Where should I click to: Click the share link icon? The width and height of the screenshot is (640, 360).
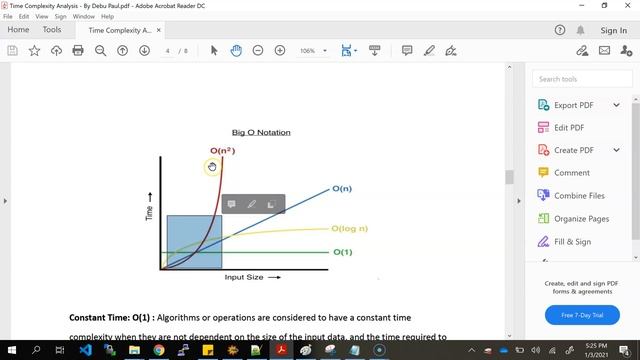pos(582,51)
